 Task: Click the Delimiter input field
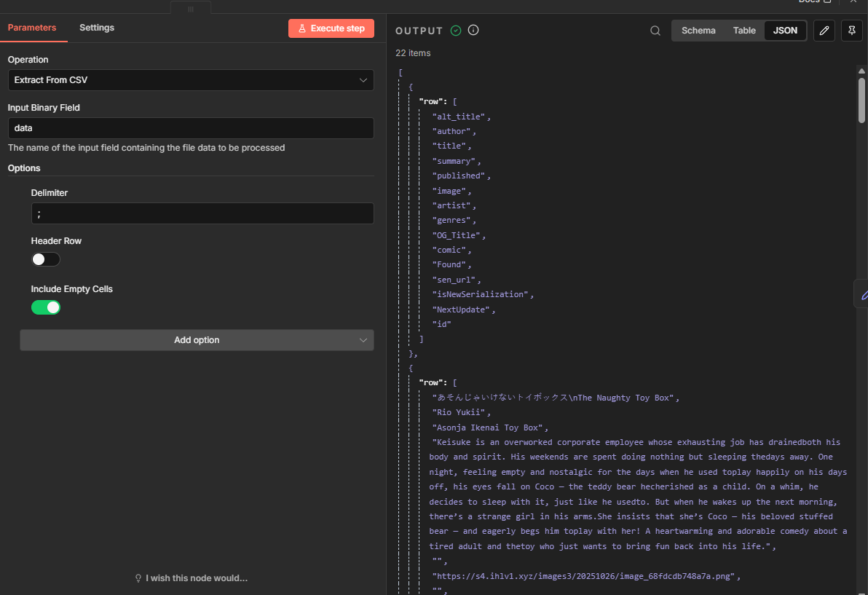click(x=202, y=213)
